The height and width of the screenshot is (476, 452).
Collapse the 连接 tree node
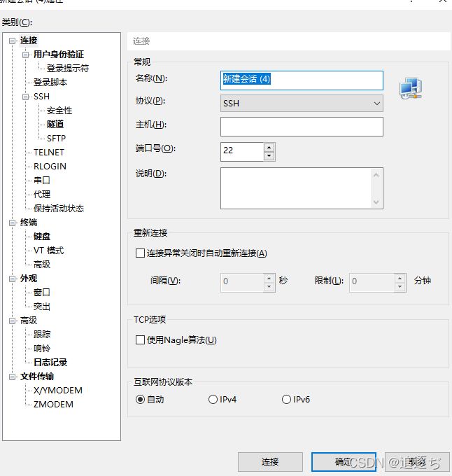12,41
